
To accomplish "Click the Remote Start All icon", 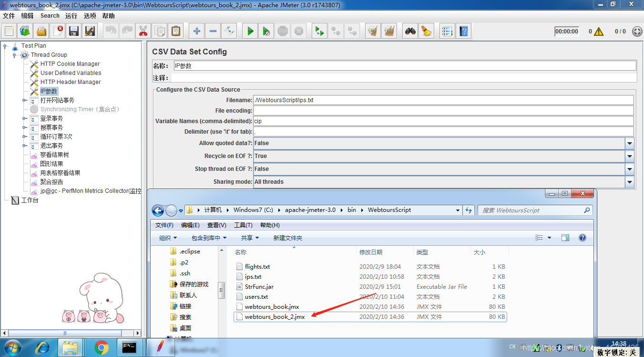I will point(319,31).
